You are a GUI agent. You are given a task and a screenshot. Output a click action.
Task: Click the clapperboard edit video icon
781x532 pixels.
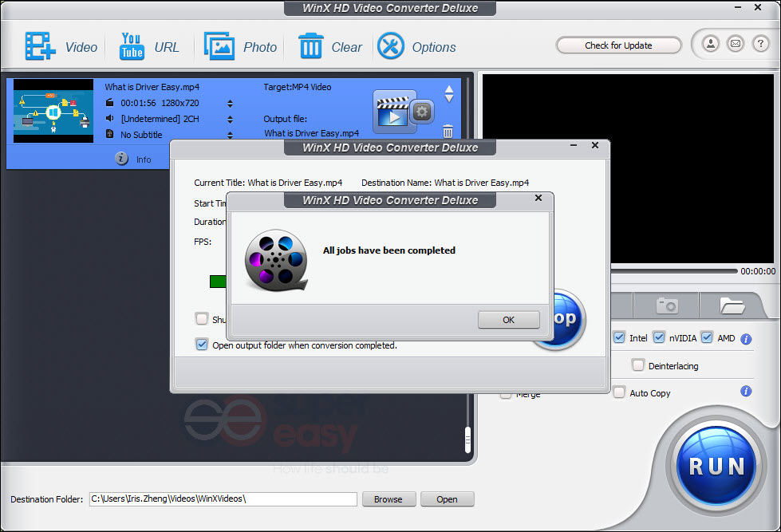(392, 112)
